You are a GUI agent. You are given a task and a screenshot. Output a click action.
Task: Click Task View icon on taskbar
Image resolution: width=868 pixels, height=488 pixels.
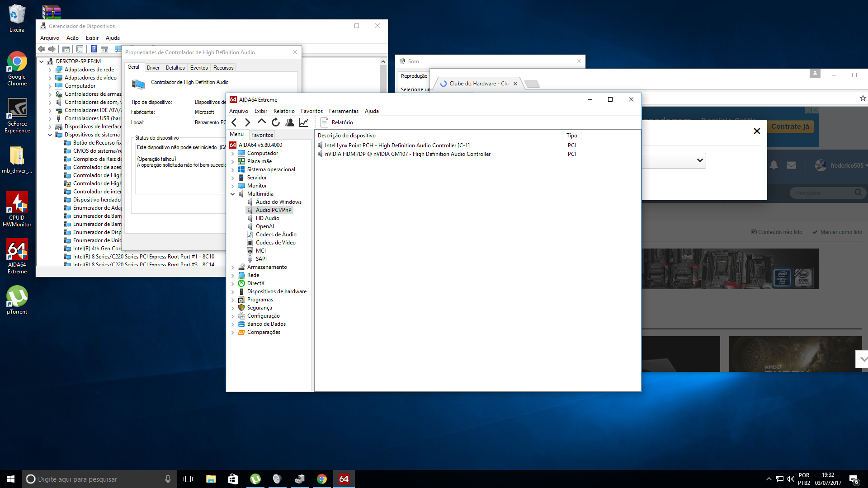click(188, 479)
